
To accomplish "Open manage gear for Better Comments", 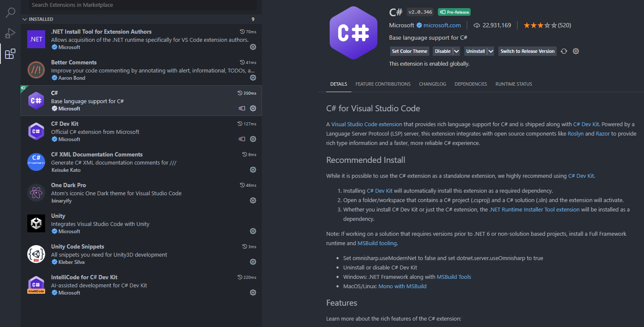I will (253, 78).
